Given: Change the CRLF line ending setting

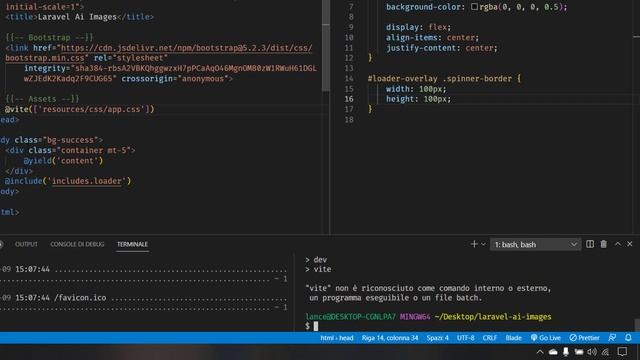Looking at the screenshot, I should click(x=490, y=338).
